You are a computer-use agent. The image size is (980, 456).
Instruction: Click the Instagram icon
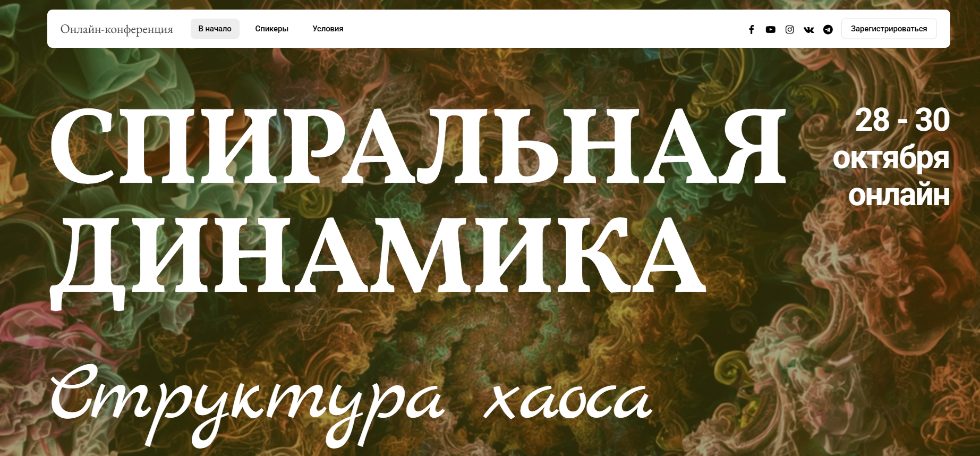[x=789, y=29]
